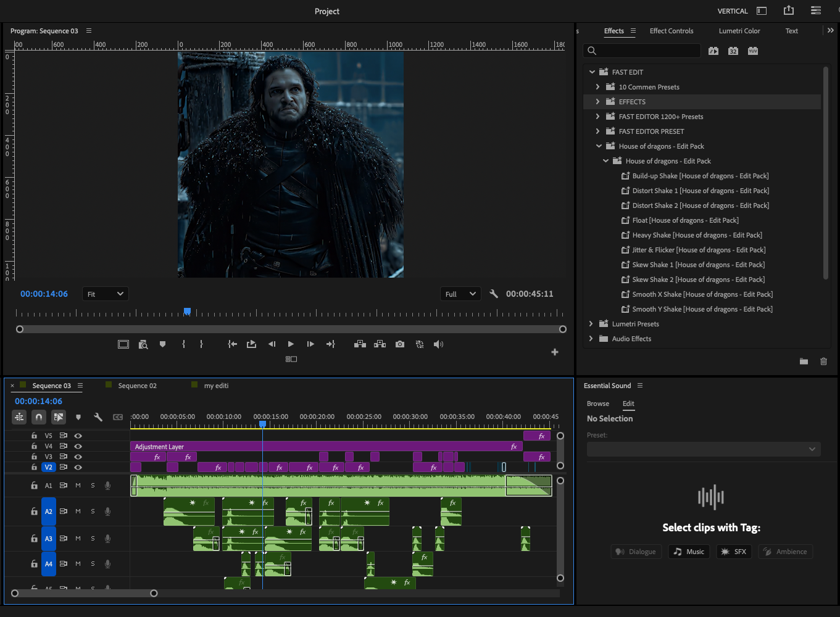
Task: Open the timeline wrench display settings
Action: click(x=98, y=417)
